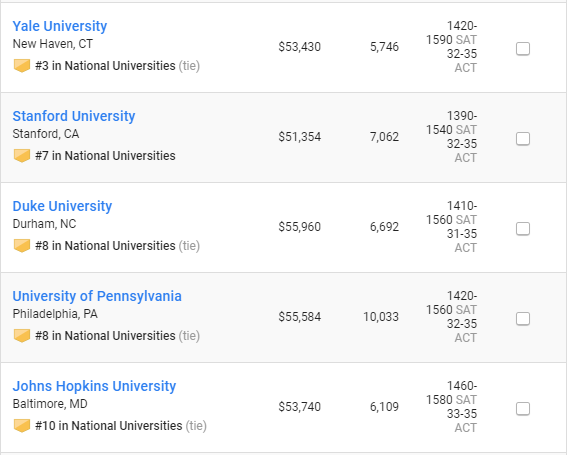Click the ranking badge icon beside Yale
This screenshot has height=455, width=571.
(22, 66)
